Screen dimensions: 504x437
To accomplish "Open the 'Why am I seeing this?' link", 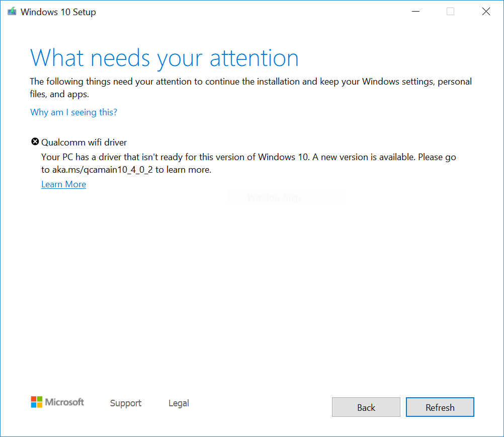I will [73, 112].
